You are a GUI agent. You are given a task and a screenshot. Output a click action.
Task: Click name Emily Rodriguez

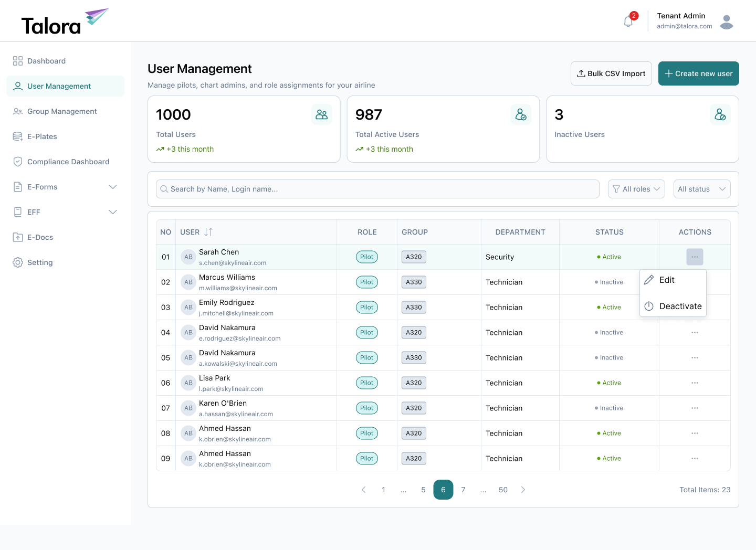(x=227, y=302)
